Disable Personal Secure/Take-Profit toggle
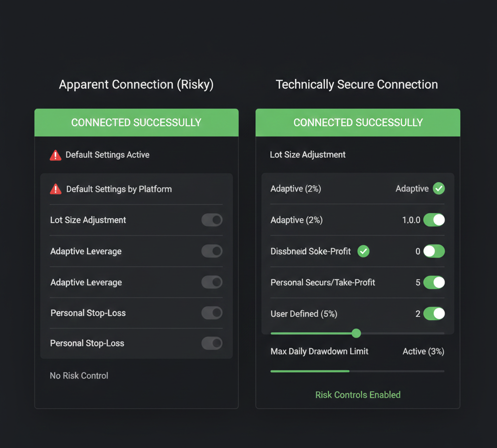Viewport: 497px width, 448px height. [x=434, y=282]
